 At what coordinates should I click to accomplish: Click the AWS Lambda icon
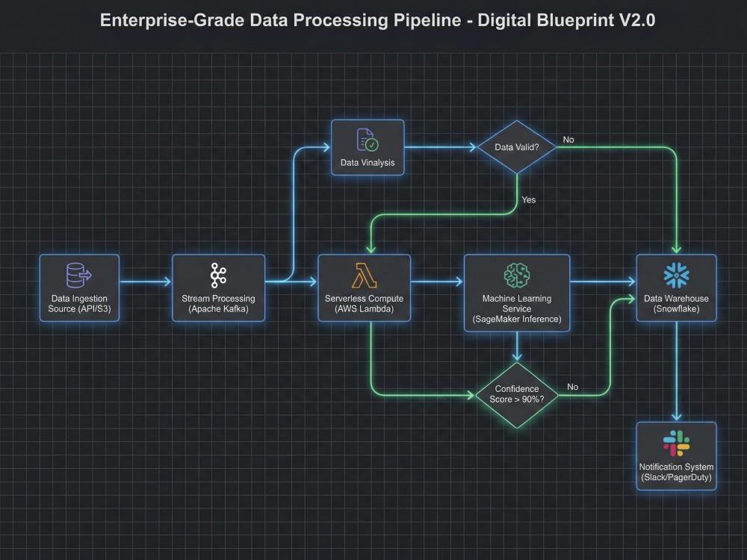pyautogui.click(x=364, y=276)
